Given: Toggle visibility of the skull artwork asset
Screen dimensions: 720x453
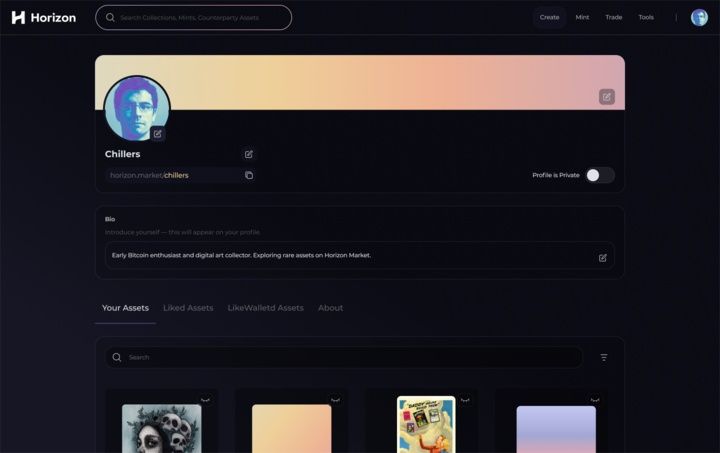Looking at the screenshot, I should click(205, 400).
